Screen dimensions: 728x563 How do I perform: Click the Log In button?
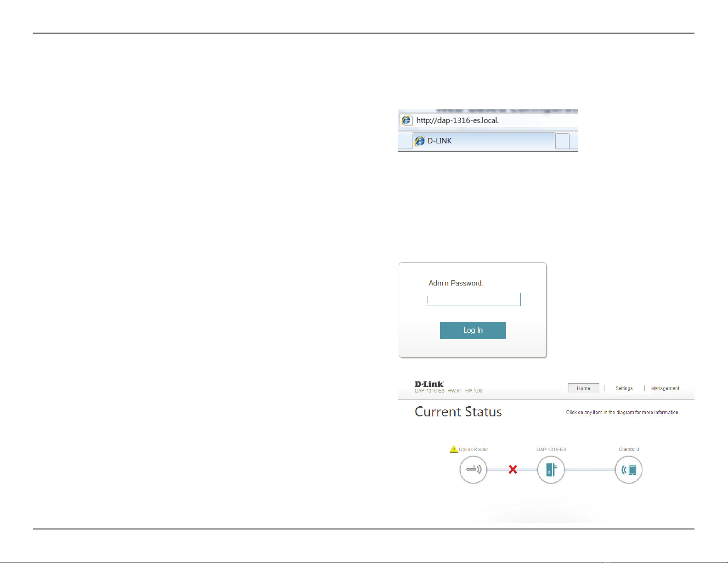click(x=473, y=330)
